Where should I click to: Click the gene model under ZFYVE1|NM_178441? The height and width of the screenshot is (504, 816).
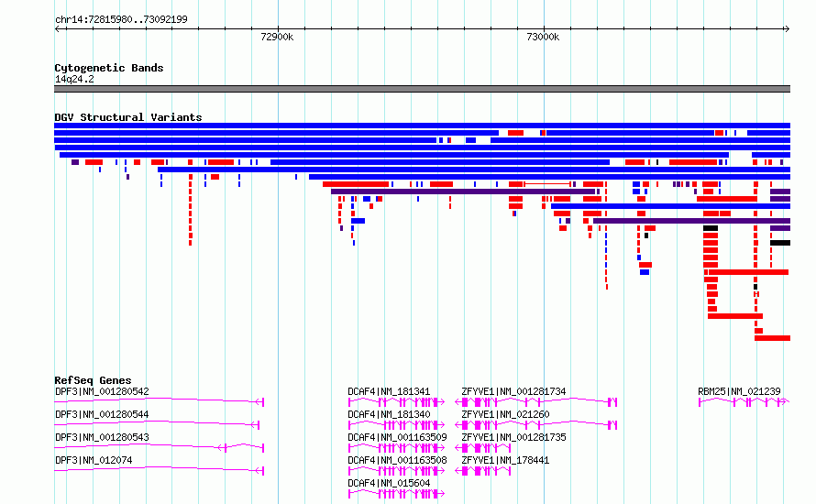coord(483,471)
